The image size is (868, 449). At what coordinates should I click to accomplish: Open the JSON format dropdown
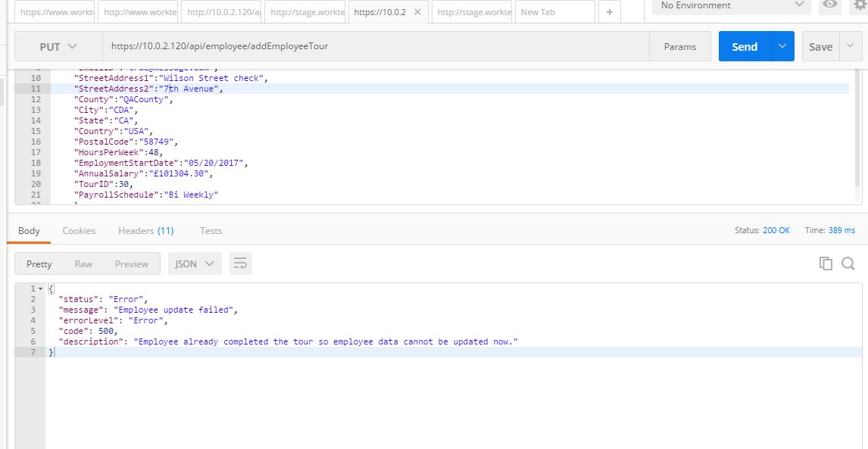(195, 263)
